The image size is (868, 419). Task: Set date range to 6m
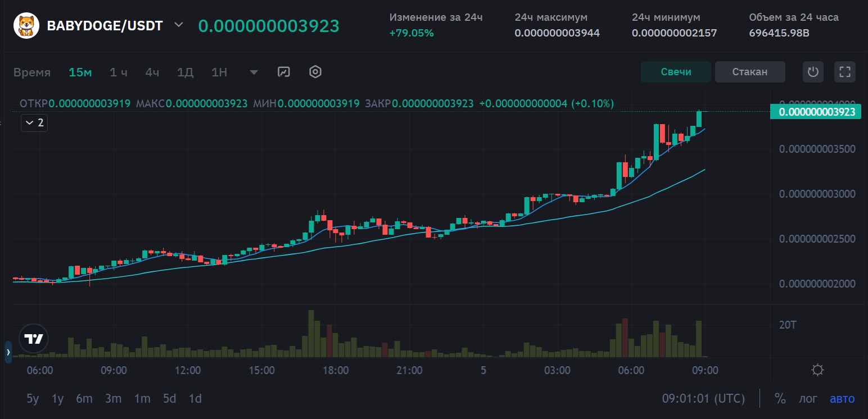84,399
